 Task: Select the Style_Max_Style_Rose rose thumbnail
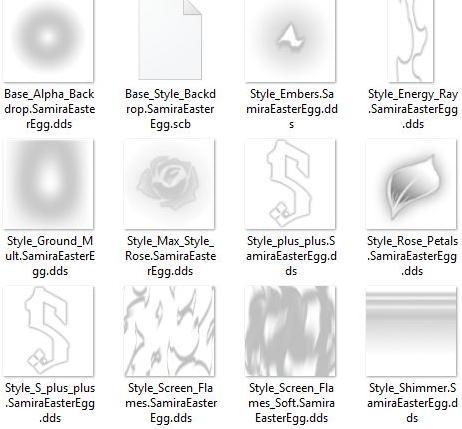pos(169,184)
